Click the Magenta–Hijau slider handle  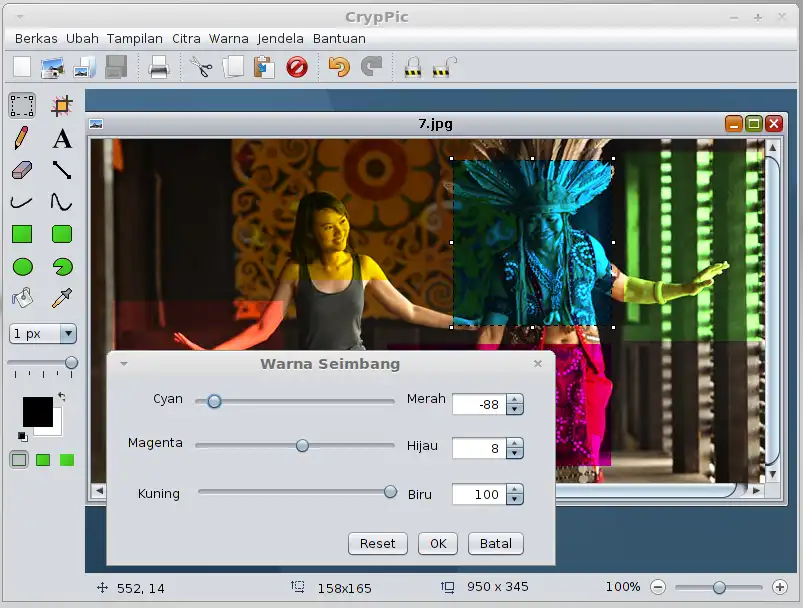click(x=302, y=446)
